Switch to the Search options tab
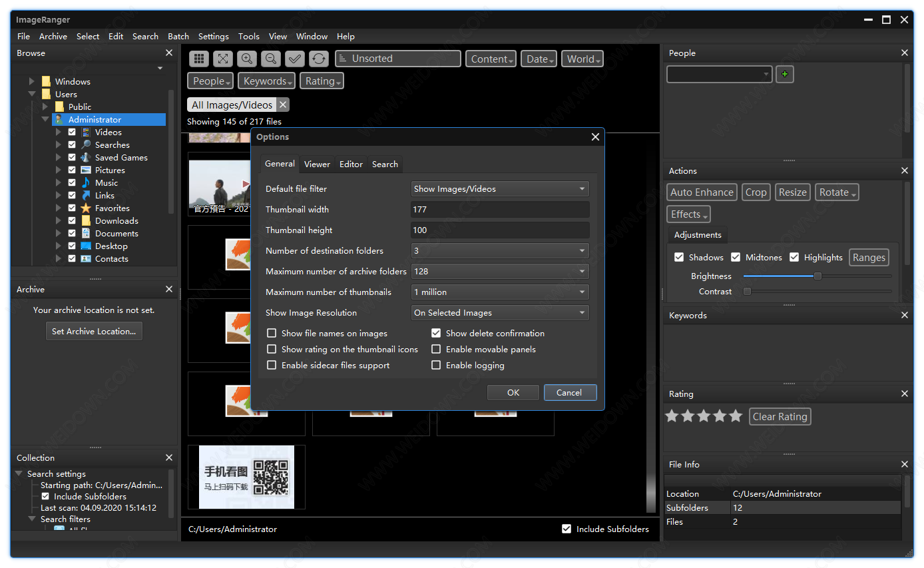The height and width of the screenshot is (568, 924). tap(385, 164)
